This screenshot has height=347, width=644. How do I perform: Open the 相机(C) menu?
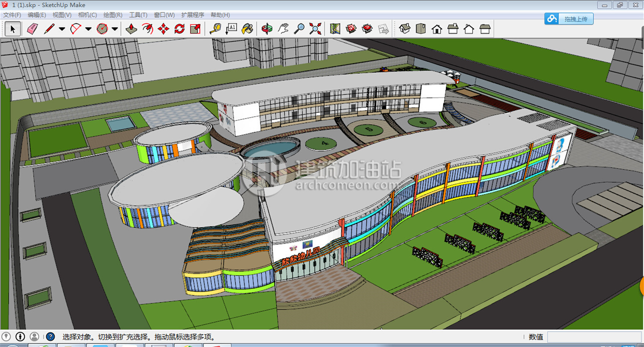87,15
